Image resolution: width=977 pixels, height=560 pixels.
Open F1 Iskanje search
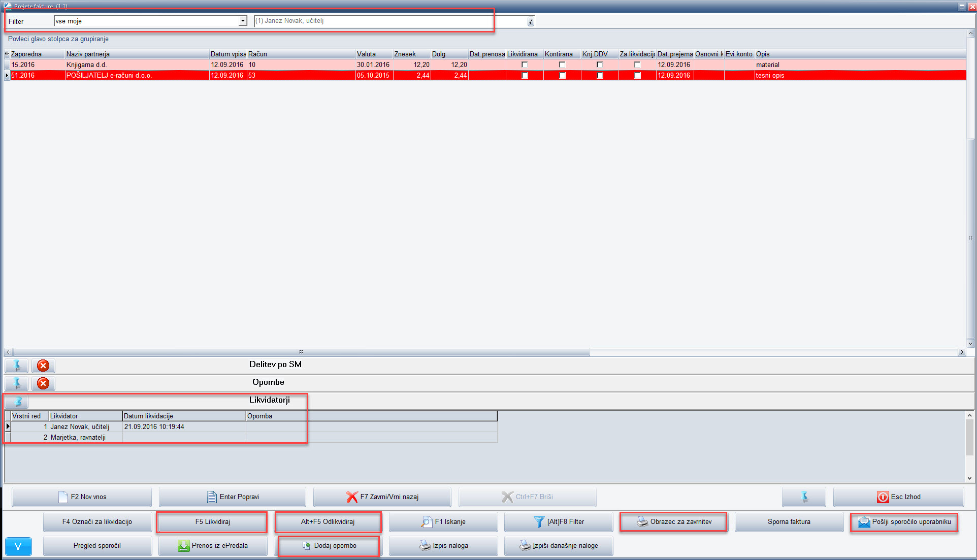coord(443,522)
